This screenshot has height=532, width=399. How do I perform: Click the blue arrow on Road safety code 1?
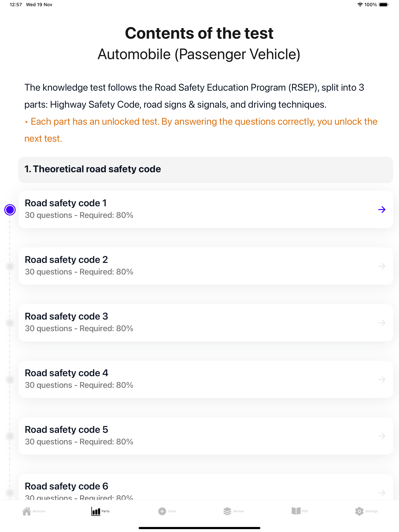(382, 210)
